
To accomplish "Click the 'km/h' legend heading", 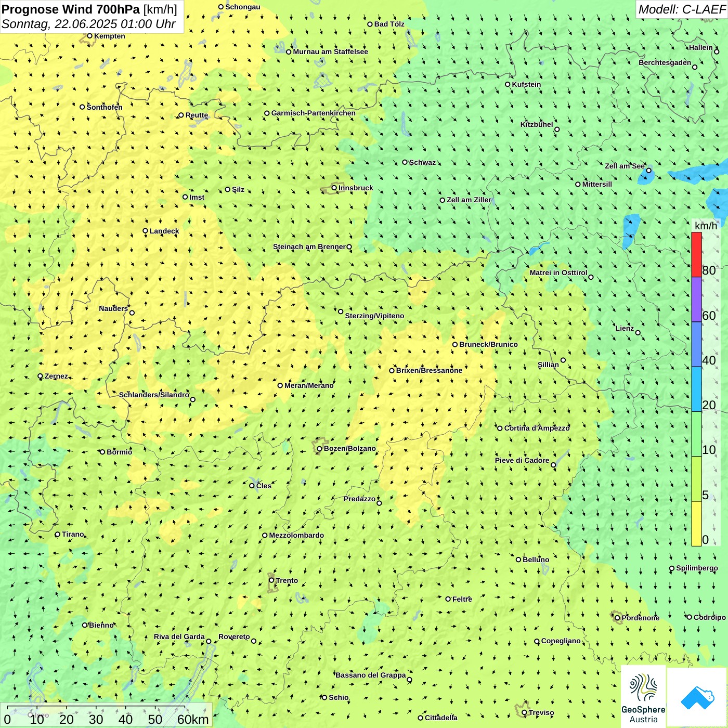I will click(706, 225).
